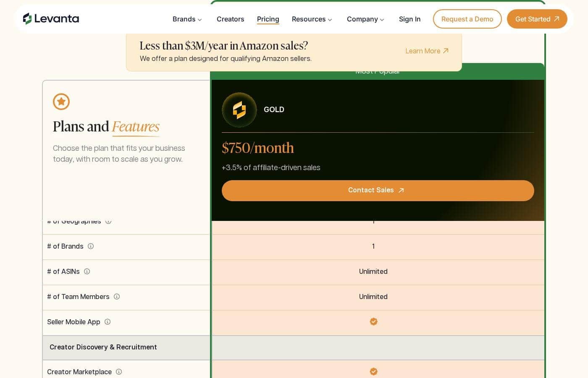Image resolution: width=588 pixels, height=378 pixels.
Task: Open info icon beside Seller Mobile App
Action: pyautogui.click(x=108, y=322)
